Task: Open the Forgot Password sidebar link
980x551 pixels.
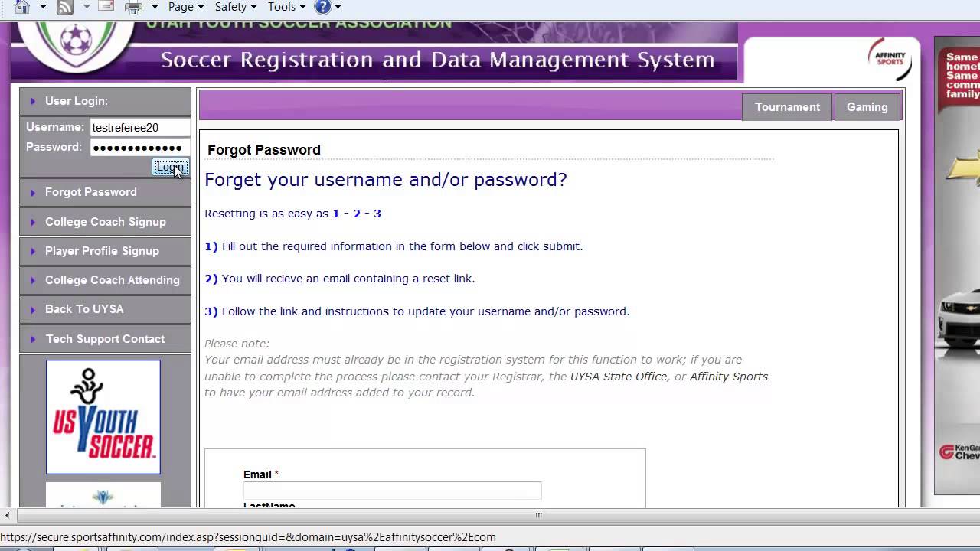Action: tap(90, 192)
